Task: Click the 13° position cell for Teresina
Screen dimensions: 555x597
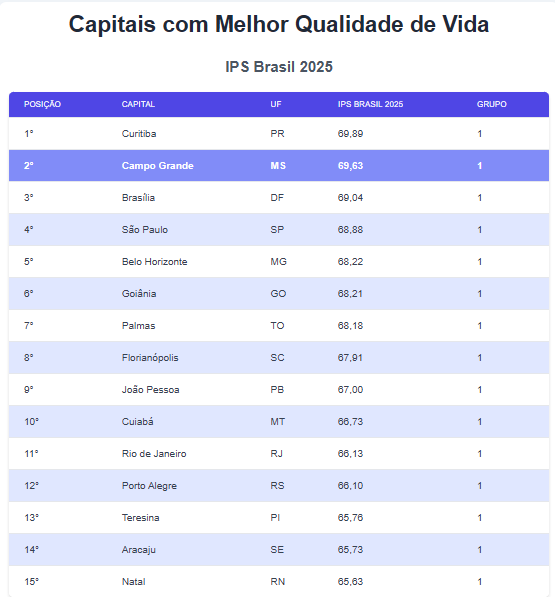Action: [x=32, y=517]
